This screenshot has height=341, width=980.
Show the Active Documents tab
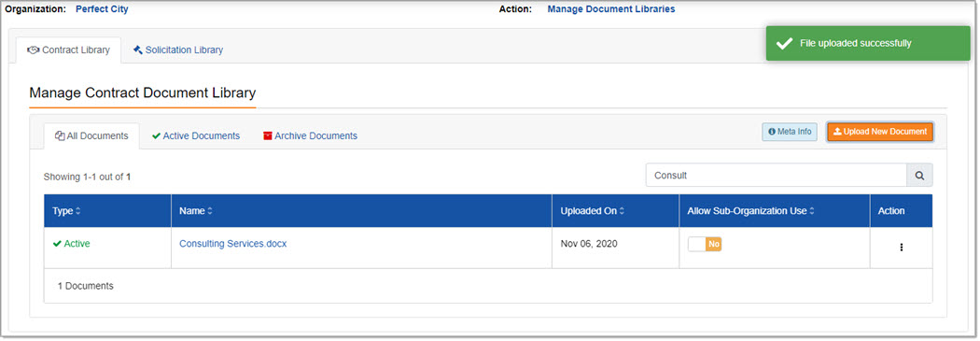click(196, 135)
